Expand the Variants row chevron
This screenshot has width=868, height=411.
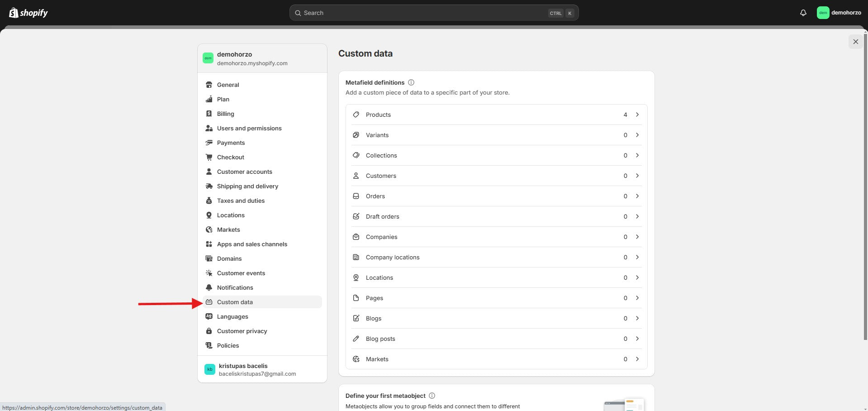(x=637, y=135)
